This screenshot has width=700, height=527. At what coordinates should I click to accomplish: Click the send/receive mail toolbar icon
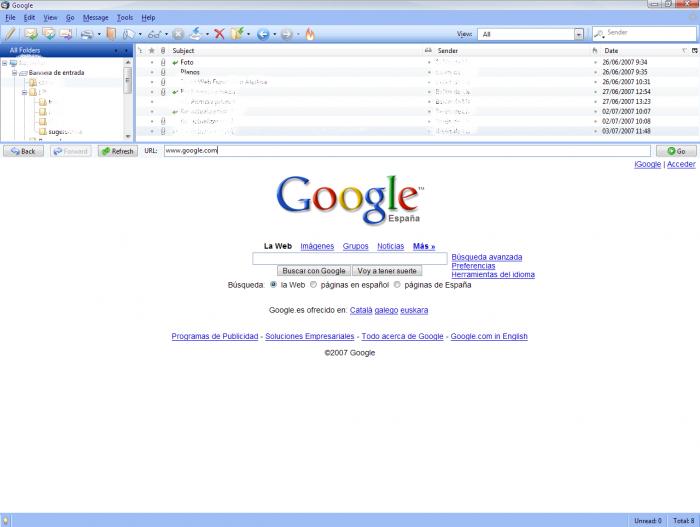coord(196,34)
